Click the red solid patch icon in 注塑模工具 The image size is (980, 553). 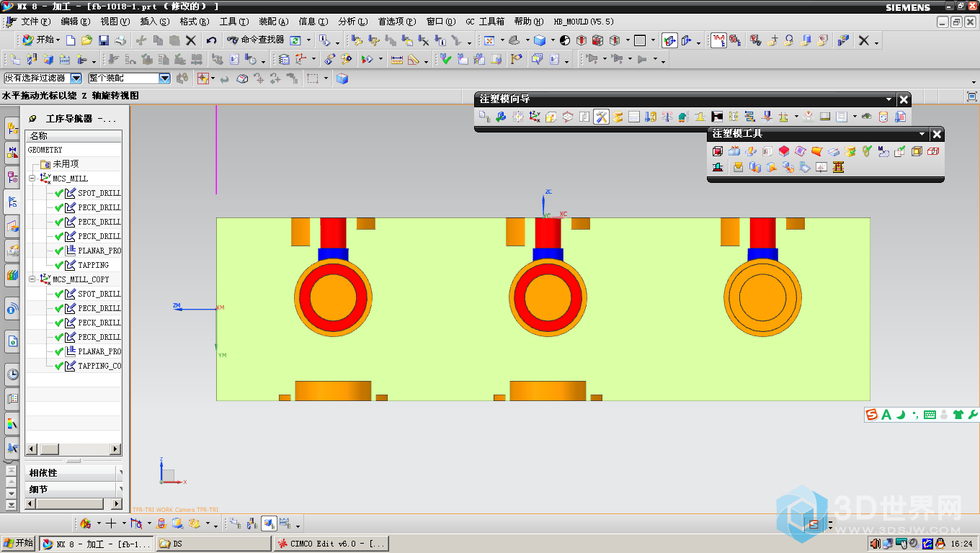(784, 151)
